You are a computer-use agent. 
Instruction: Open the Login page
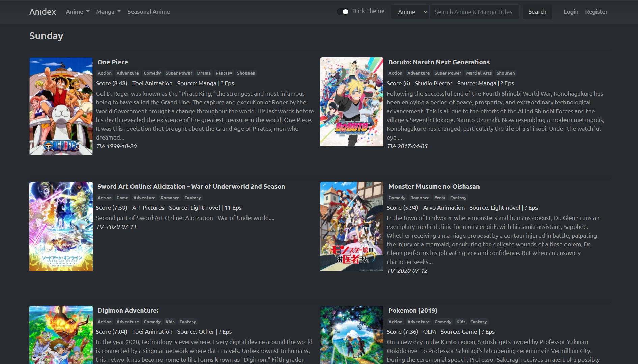pos(571,12)
